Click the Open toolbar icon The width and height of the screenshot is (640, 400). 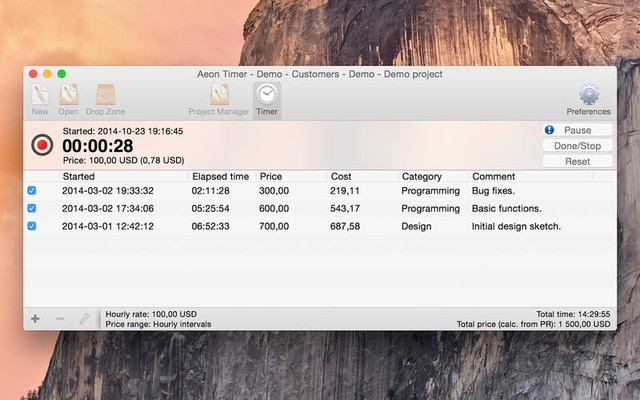[68, 97]
